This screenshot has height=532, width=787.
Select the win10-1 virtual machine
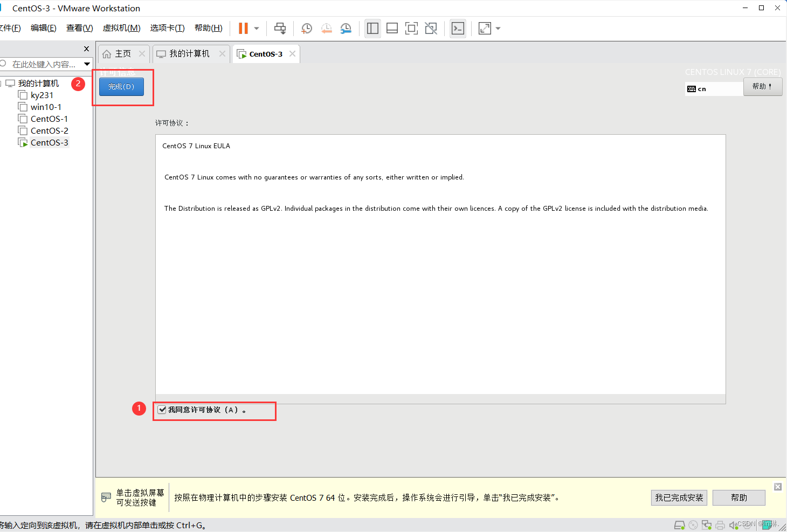[x=46, y=107]
